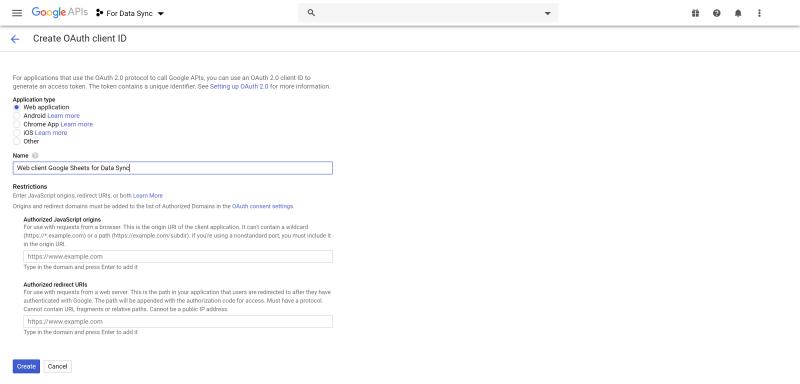Open the hamburger navigation menu
The image size is (800, 384).
pyautogui.click(x=17, y=13)
